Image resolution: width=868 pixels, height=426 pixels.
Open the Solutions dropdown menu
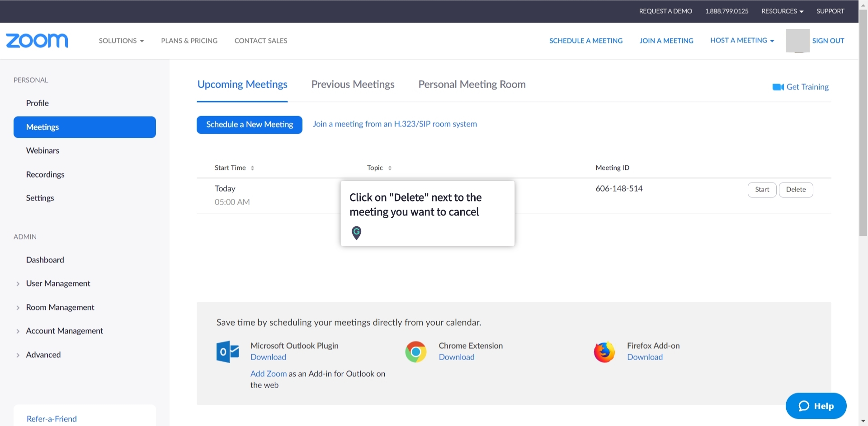click(x=121, y=41)
